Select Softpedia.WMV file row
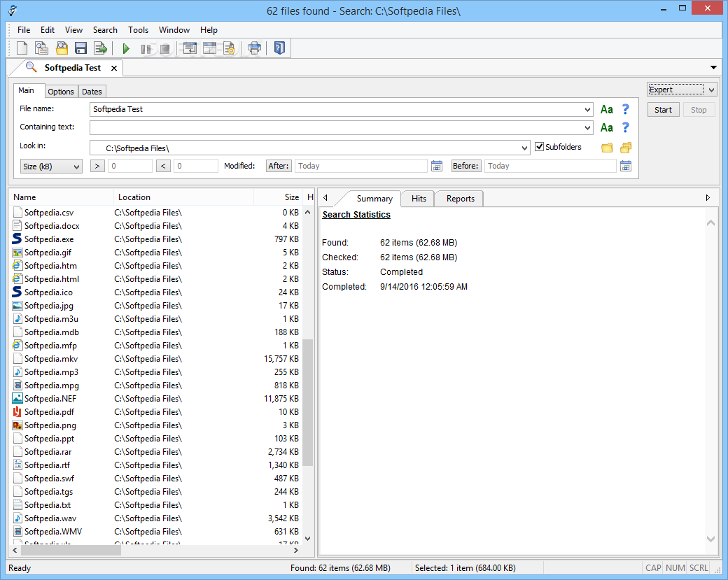The height and width of the screenshot is (580, 728). click(157, 531)
